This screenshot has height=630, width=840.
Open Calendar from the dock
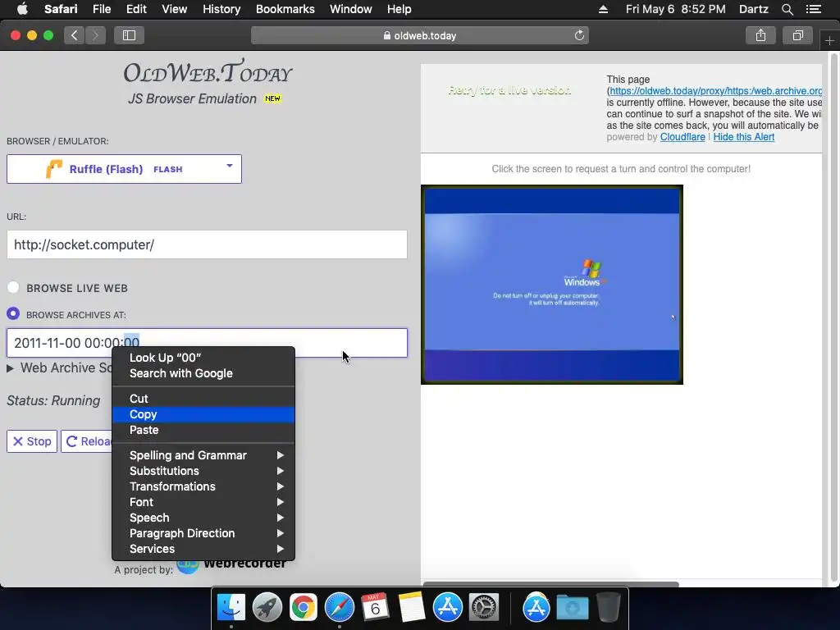point(375,608)
